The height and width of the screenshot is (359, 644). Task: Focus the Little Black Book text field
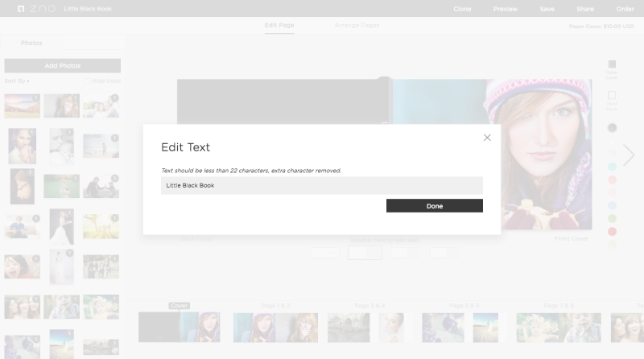tap(322, 186)
